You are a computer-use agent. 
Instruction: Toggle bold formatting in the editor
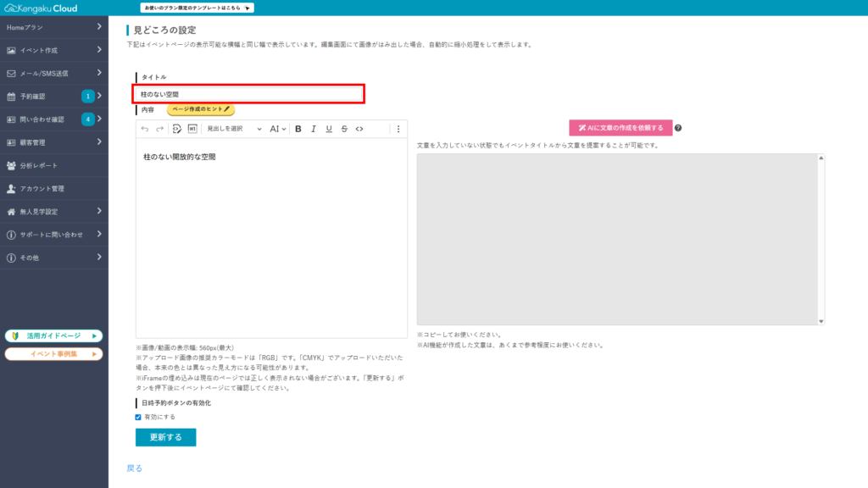298,129
